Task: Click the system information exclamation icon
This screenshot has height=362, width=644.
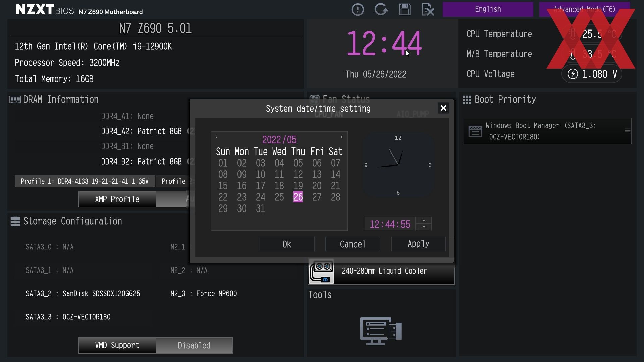Action: click(358, 9)
